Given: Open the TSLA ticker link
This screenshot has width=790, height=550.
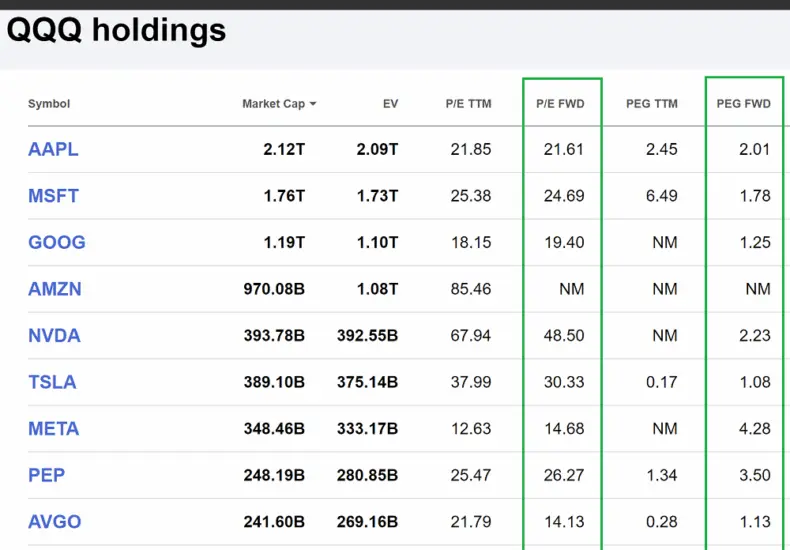Looking at the screenshot, I should pos(52,382).
